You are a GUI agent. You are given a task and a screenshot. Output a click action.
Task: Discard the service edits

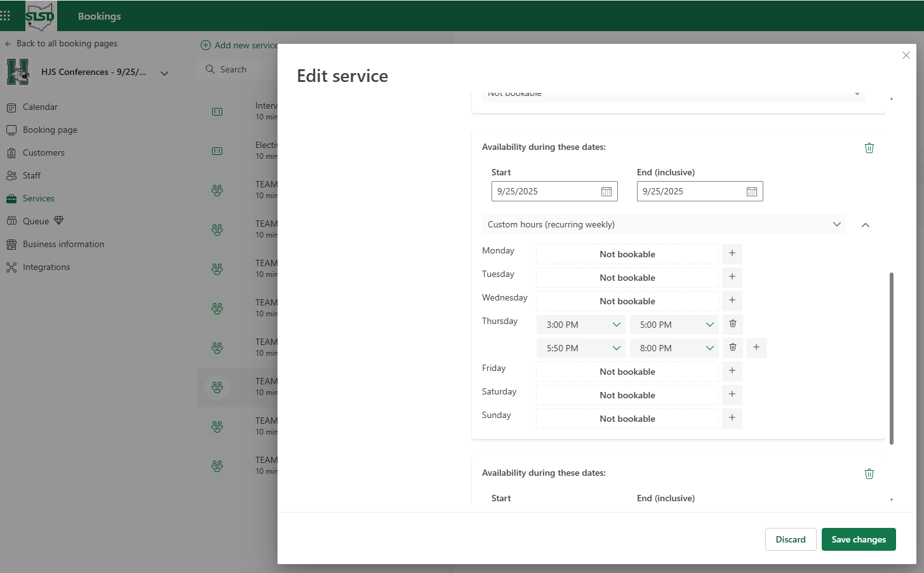791,539
